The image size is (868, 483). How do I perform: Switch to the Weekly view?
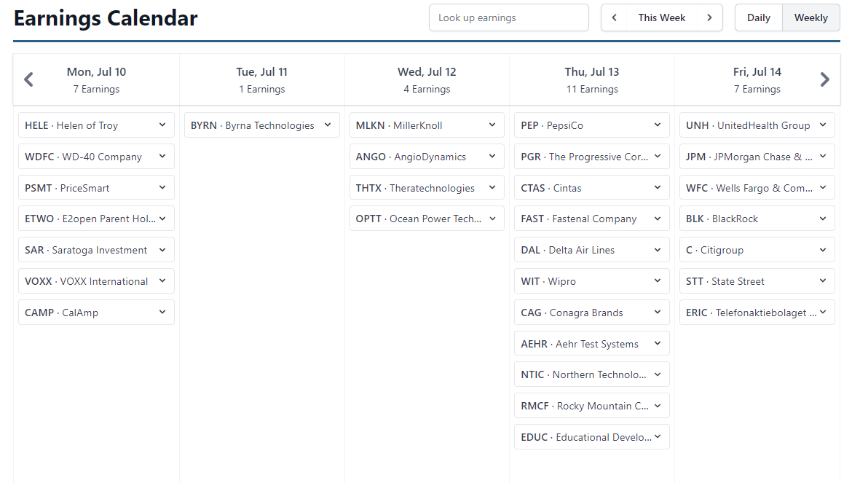[811, 17]
